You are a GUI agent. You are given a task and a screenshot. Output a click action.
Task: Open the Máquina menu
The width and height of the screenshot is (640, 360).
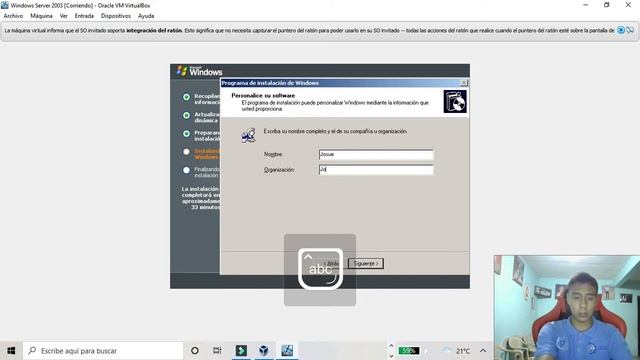(41, 16)
